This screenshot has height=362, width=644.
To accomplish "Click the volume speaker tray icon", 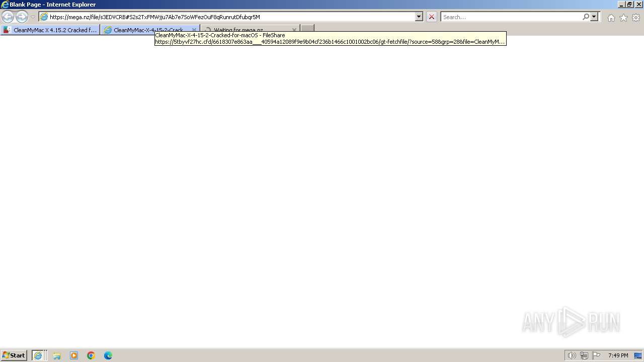I will tap(572, 355).
